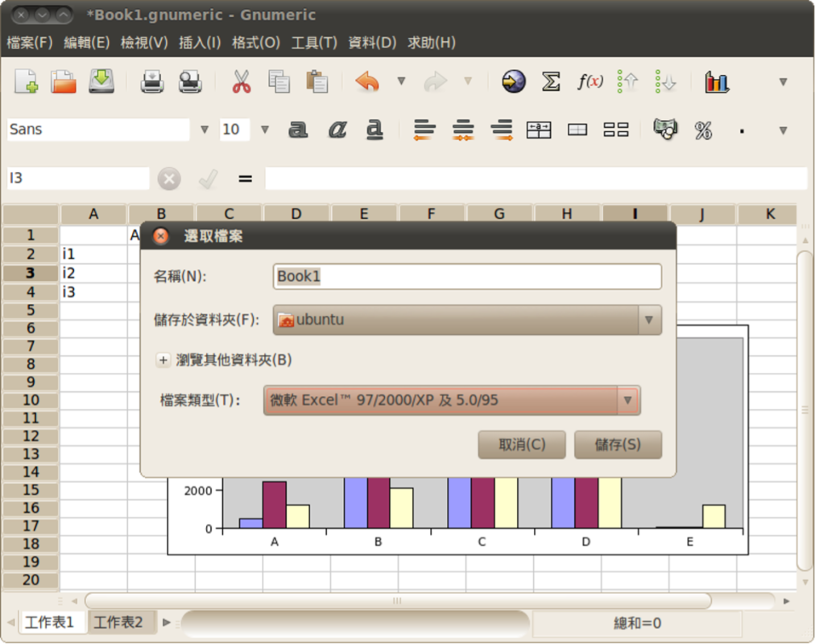Switch to the 工作表2 sheet tab

121,621
